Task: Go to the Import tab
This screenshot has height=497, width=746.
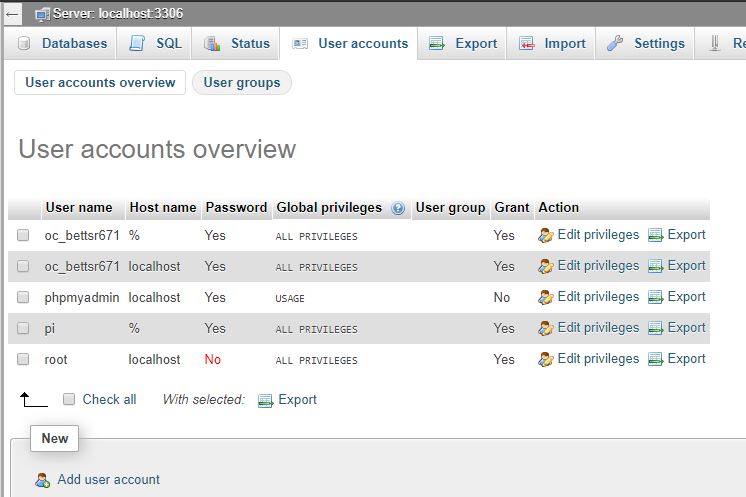Action: tap(550, 43)
